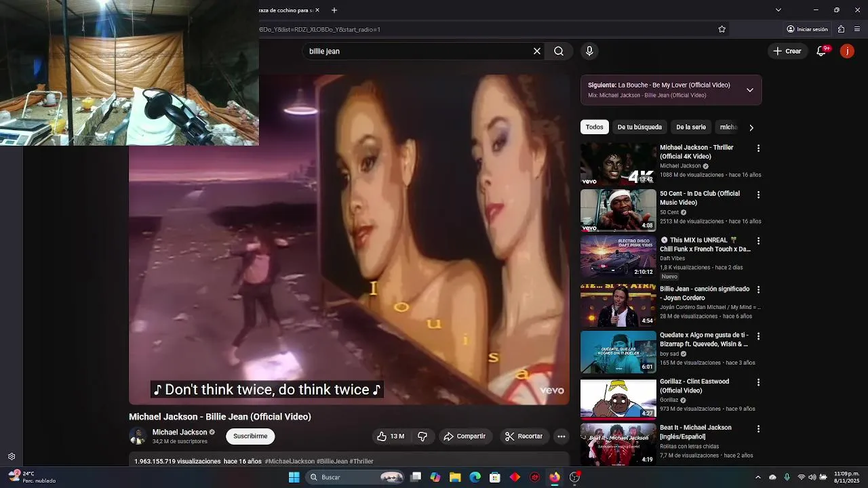
Task: Dislike the Billie Jean video
Action: point(422,436)
